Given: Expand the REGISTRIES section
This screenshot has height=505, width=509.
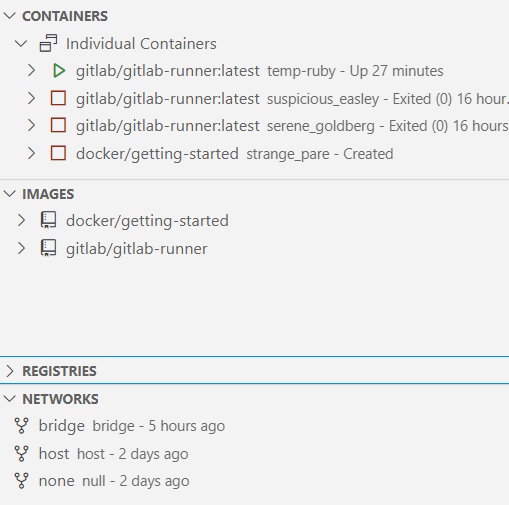Looking at the screenshot, I should click(x=10, y=371).
